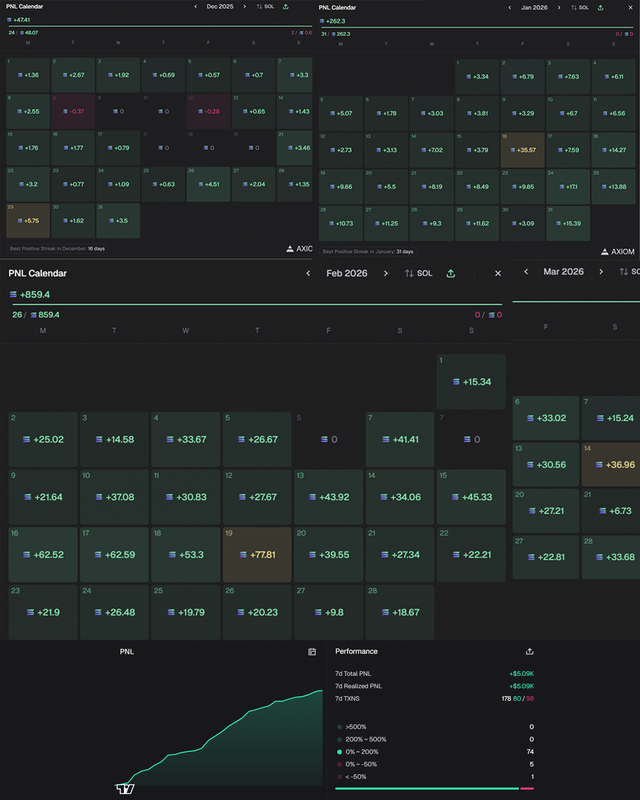Open calendar icon next to PNL chart
The image size is (640, 800).
pyautogui.click(x=312, y=652)
